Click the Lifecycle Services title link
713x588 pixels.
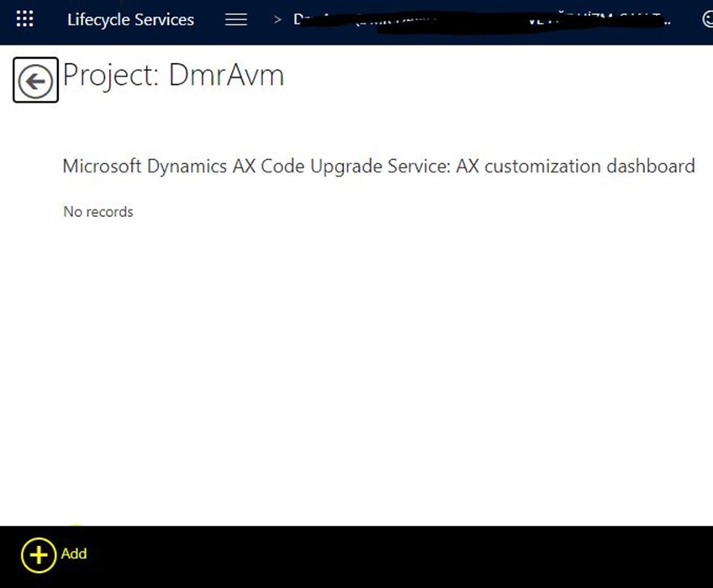coord(130,19)
